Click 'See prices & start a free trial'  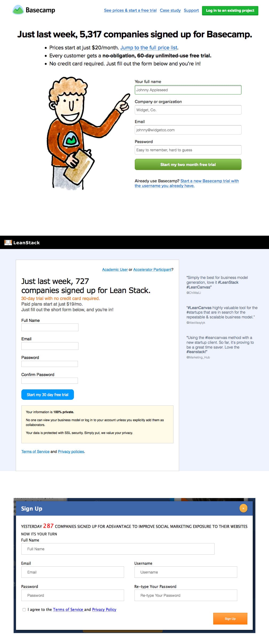pyautogui.click(x=130, y=10)
